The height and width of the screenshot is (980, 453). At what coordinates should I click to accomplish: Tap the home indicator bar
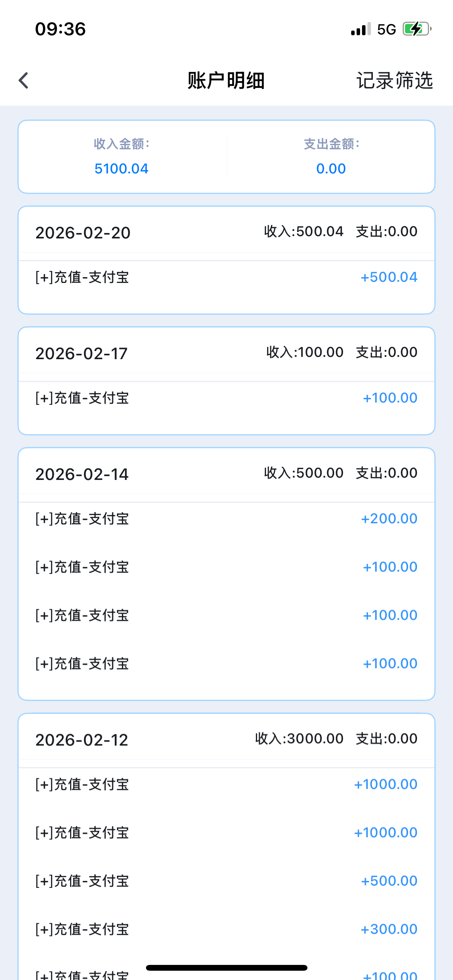226,968
